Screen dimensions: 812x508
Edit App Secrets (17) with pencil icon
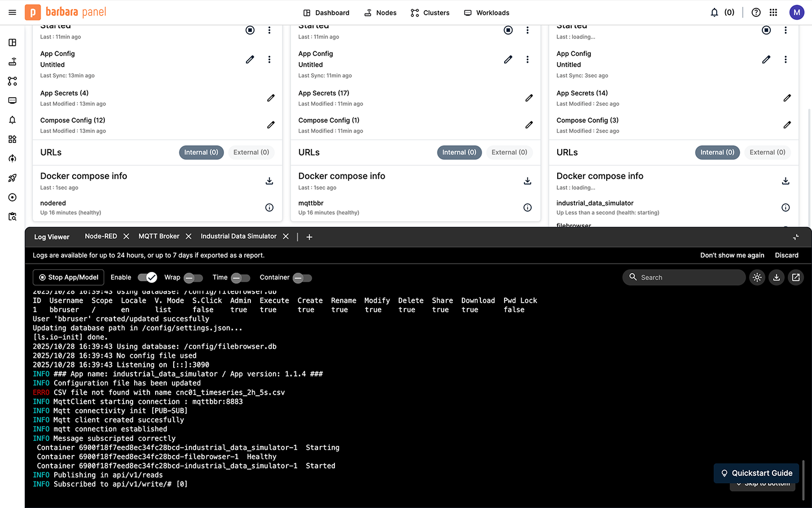tap(529, 98)
